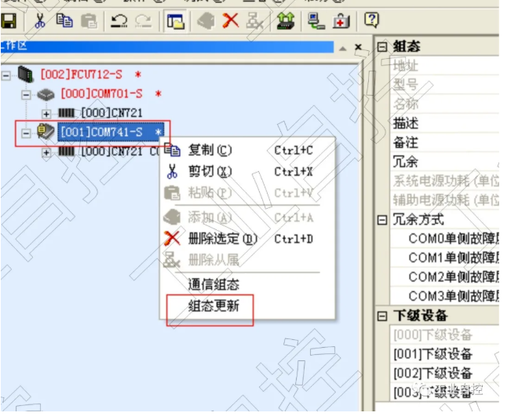Close the workspace panel with X button

[358, 48]
